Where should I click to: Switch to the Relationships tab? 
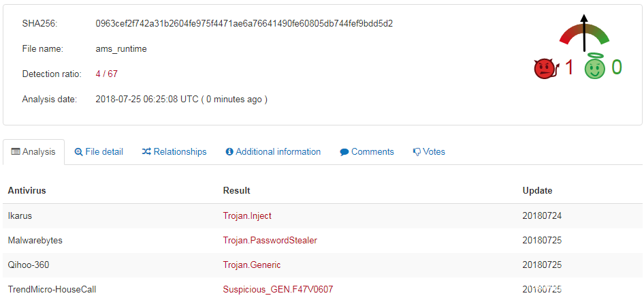coord(180,152)
